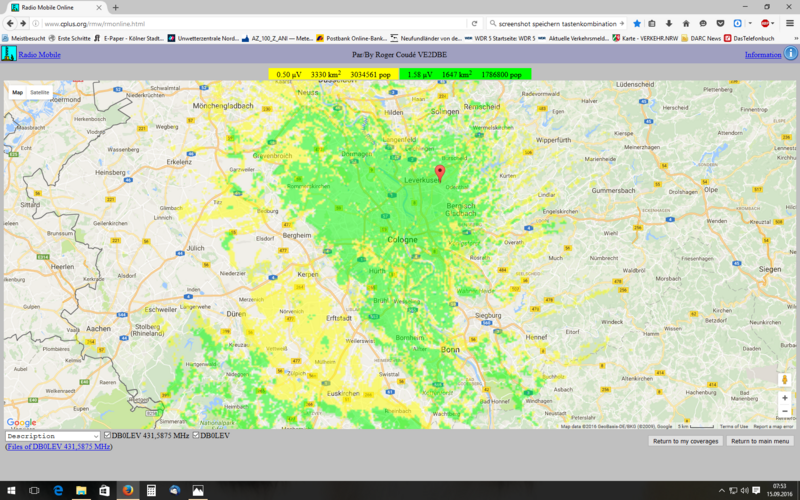The width and height of the screenshot is (800, 500).
Task: Open Task View in taskbar
Action: [x=34, y=490]
